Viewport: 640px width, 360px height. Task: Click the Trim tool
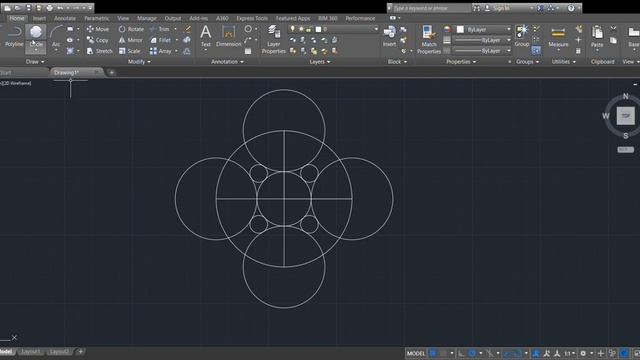tap(160, 29)
